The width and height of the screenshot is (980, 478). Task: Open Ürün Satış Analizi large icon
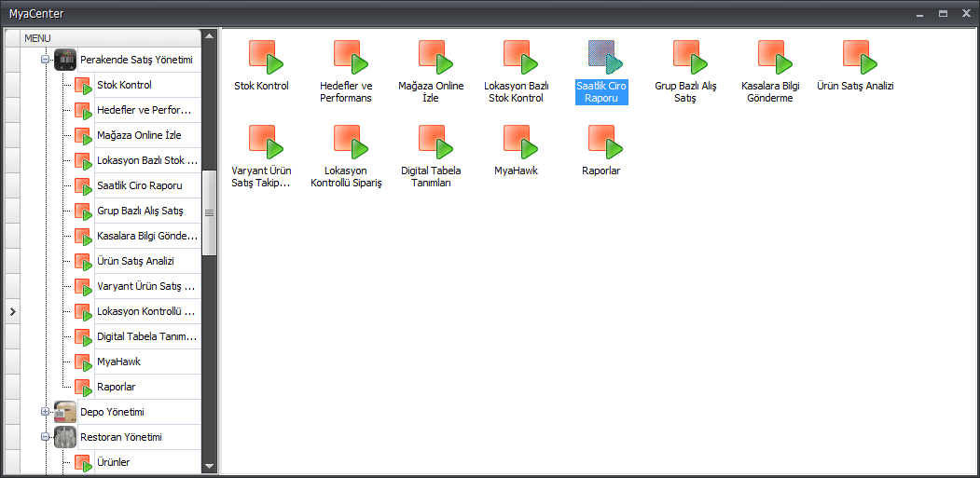(x=861, y=57)
